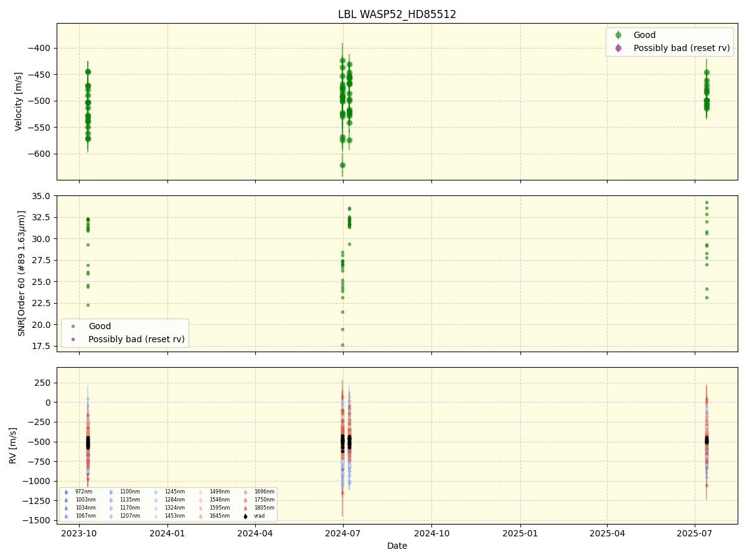Click the 2023-10 date tick label
Image resolution: width=747 pixels, height=560 pixels.
[79, 533]
